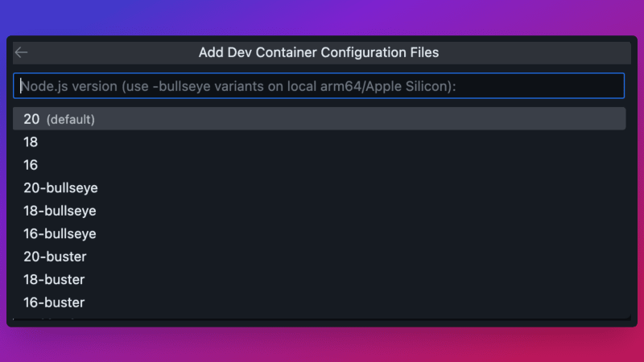
Task: Pick Node.js version 16
Action: point(31,165)
